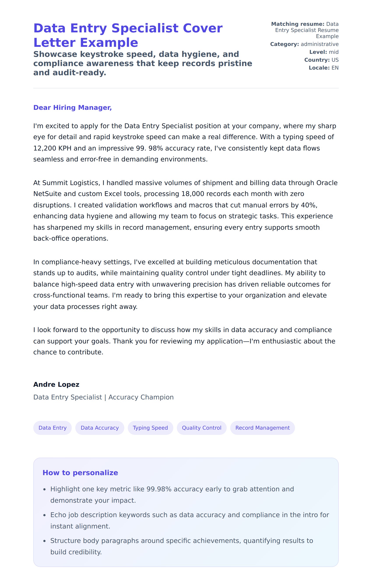Click the Data Entry skill tag
372x588 pixels.
click(x=53, y=428)
